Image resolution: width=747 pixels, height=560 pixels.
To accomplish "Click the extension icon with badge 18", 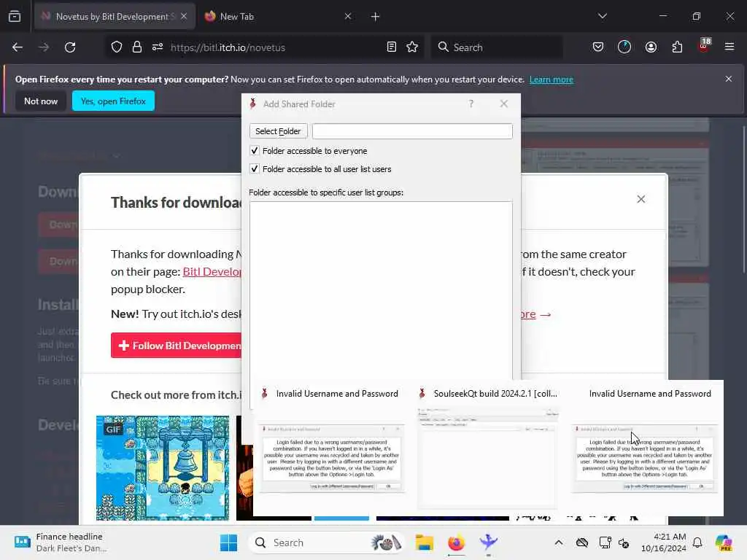I will pos(704,46).
